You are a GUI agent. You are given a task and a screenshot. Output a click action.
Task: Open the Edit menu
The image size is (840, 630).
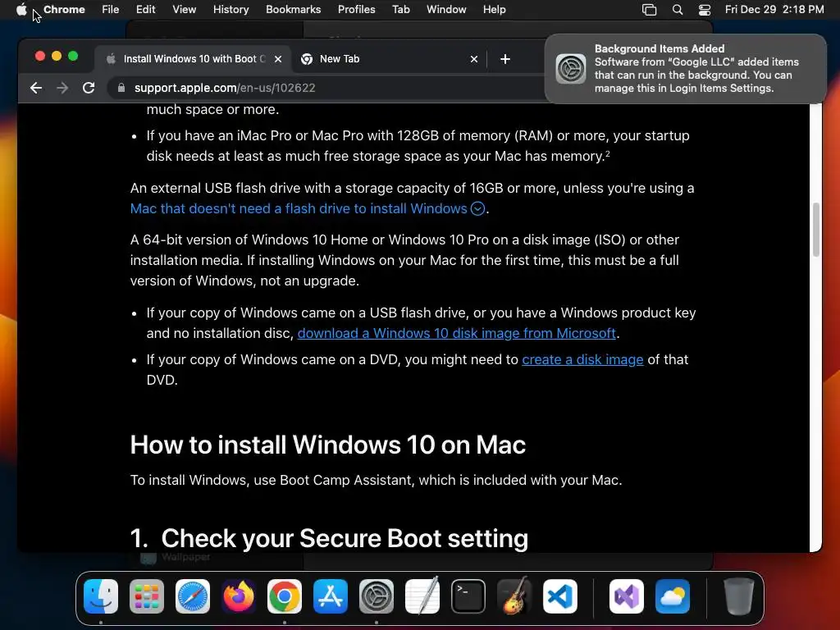click(x=145, y=10)
